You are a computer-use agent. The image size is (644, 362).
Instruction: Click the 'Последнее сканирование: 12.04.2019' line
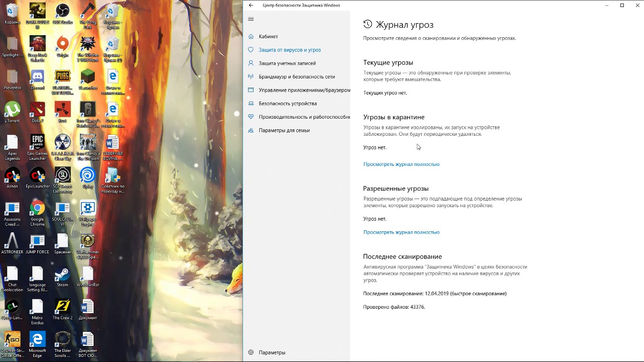coord(435,294)
